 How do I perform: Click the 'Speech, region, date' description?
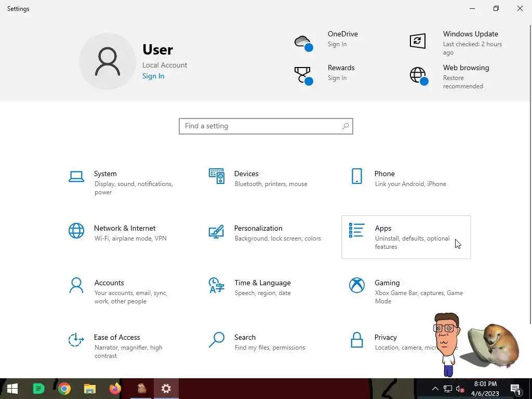tap(262, 293)
